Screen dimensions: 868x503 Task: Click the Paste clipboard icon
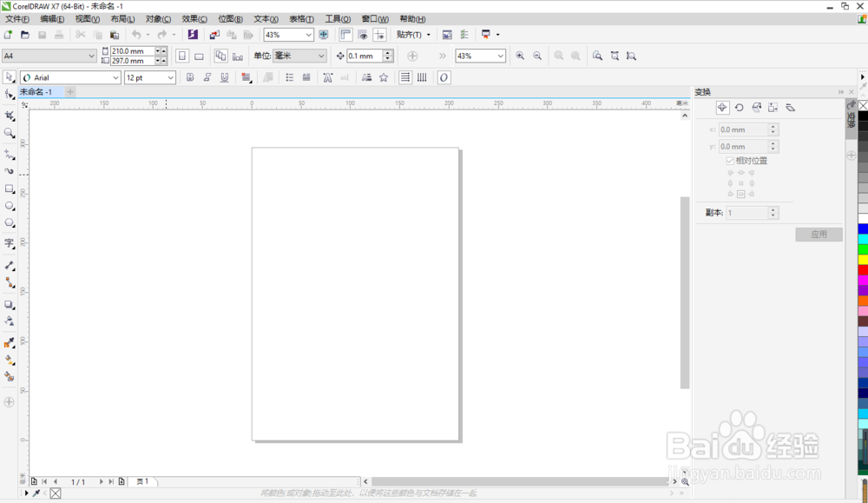[115, 35]
